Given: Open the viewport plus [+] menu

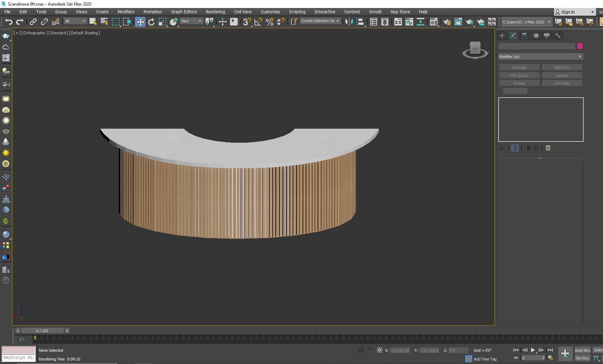Looking at the screenshot, I should pyautogui.click(x=17, y=33).
